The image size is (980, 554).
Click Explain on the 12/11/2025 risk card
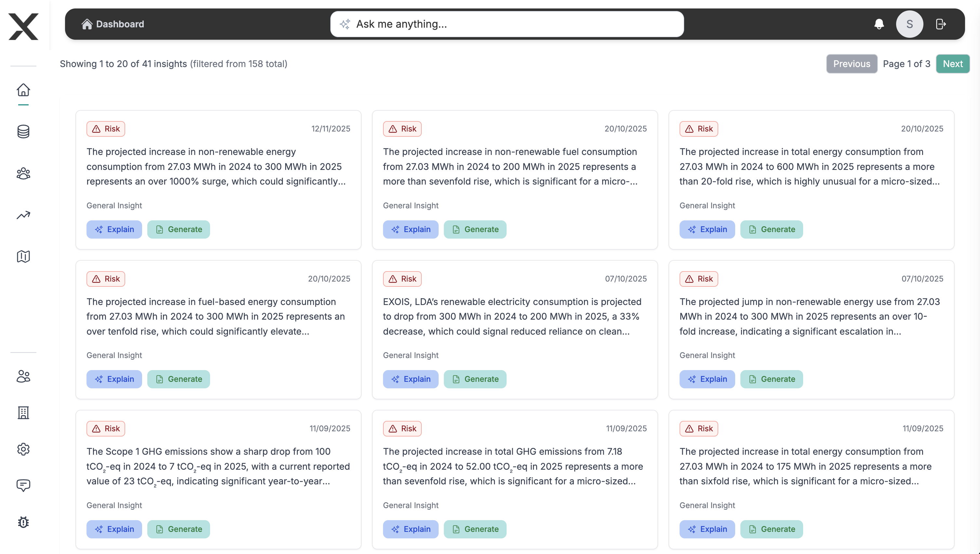[x=114, y=229]
